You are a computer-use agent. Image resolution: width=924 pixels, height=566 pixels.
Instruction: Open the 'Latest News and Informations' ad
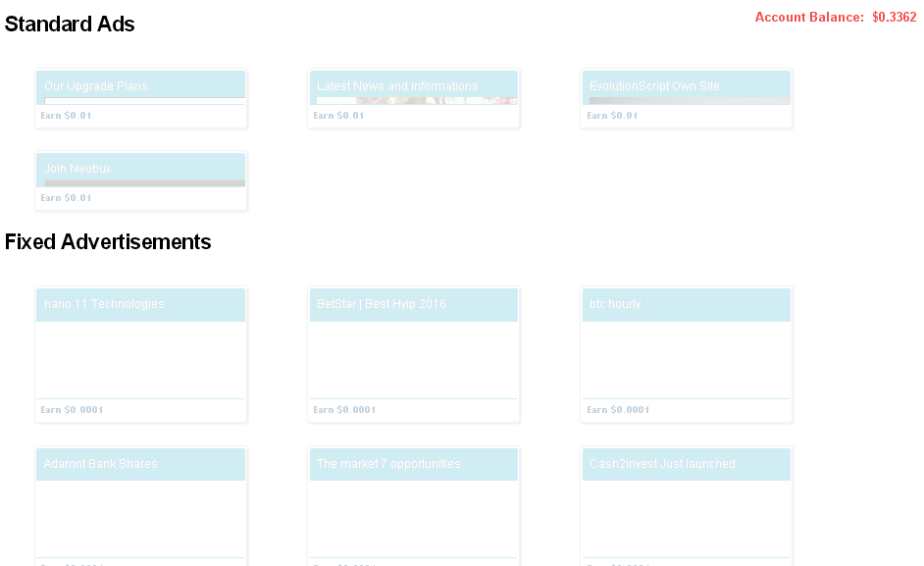[397, 86]
